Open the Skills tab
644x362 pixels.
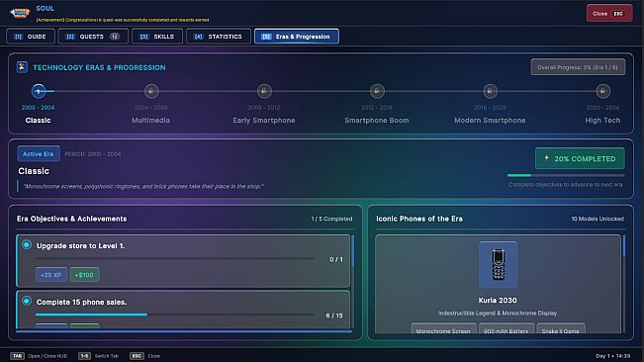(x=157, y=37)
